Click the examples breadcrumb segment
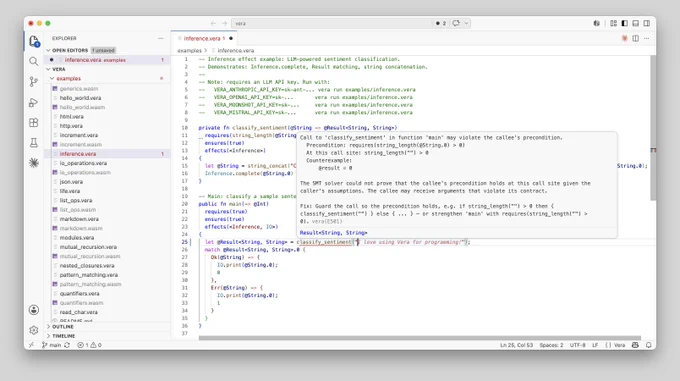 (190, 51)
